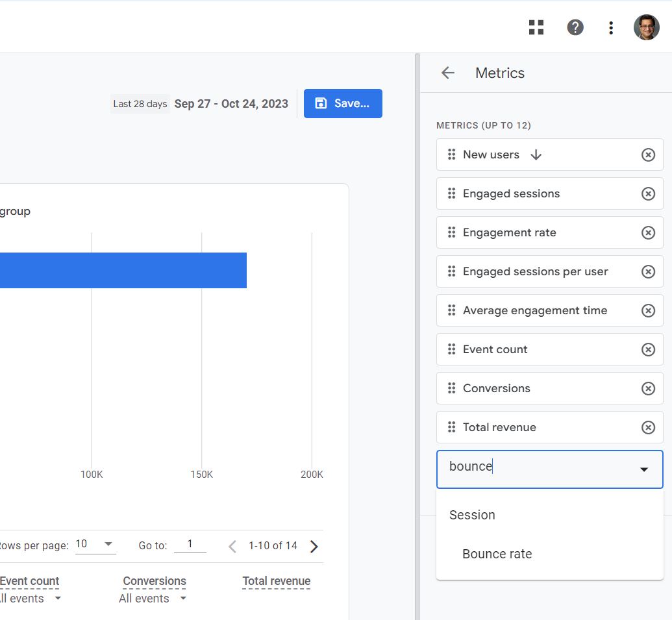
Task: Click the profile avatar picture
Action: (646, 27)
